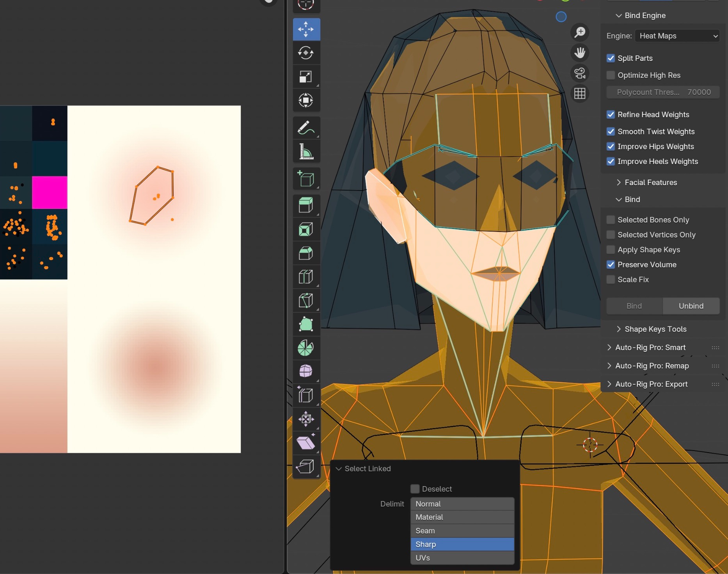The height and width of the screenshot is (574, 728).
Task: Expand the Facial Features section
Action: point(650,182)
